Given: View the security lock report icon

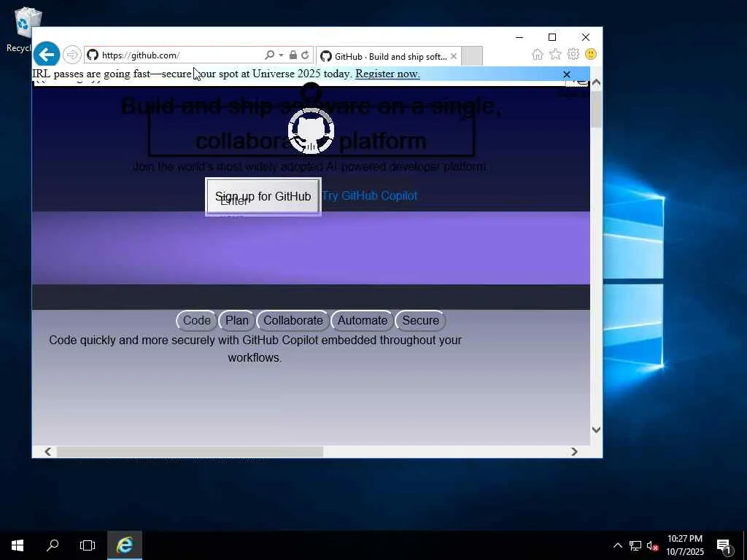Looking at the screenshot, I should [293, 55].
